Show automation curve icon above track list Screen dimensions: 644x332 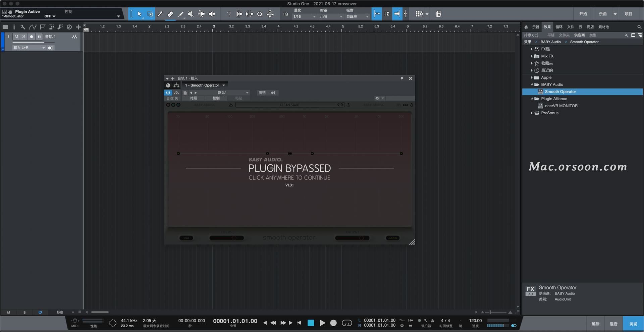click(x=33, y=27)
